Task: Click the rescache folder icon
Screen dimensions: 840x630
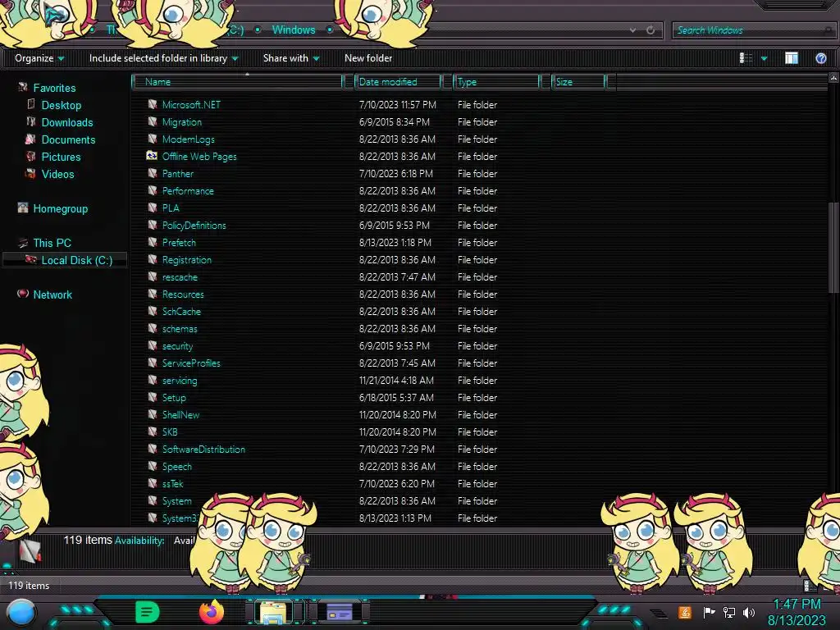Action: [x=153, y=276]
